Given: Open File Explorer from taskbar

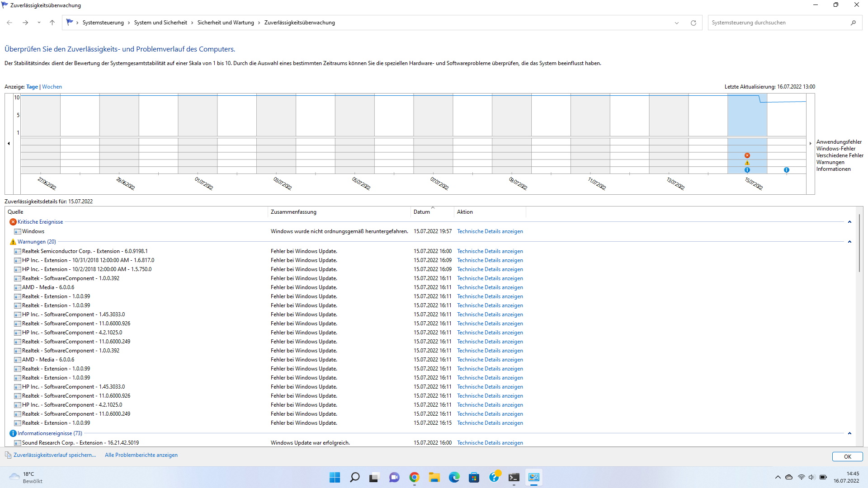Looking at the screenshot, I should tap(434, 477).
